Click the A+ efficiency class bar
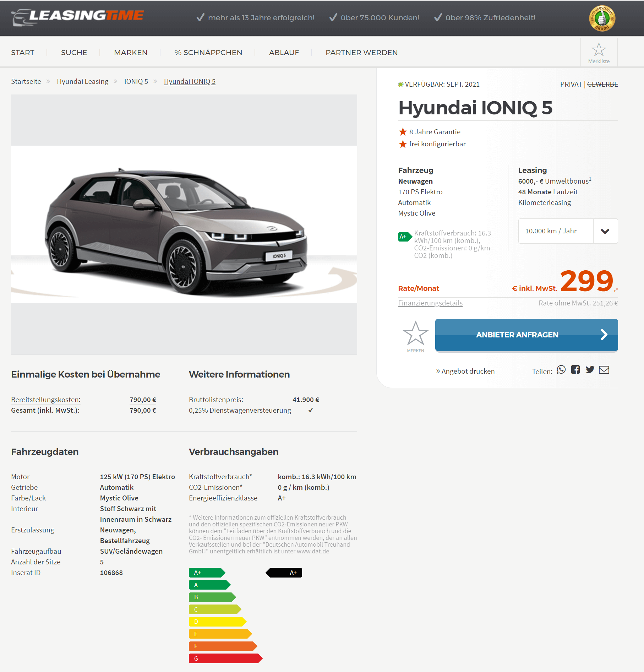Image resolution: width=644 pixels, height=672 pixels. pyautogui.click(x=207, y=573)
